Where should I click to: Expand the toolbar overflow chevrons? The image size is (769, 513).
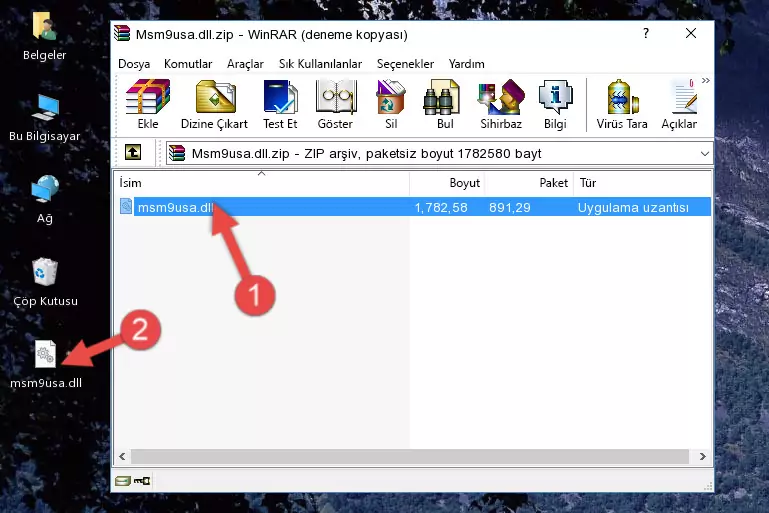705,80
